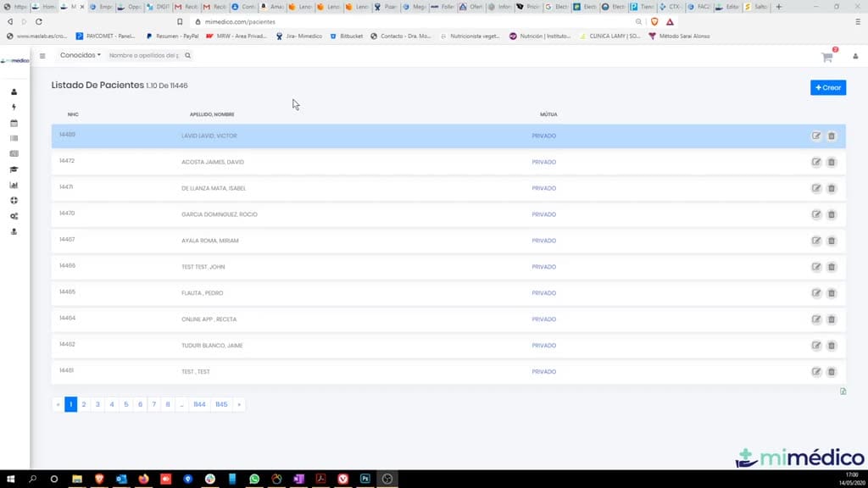Click the browser bookmark icon

coord(180,21)
